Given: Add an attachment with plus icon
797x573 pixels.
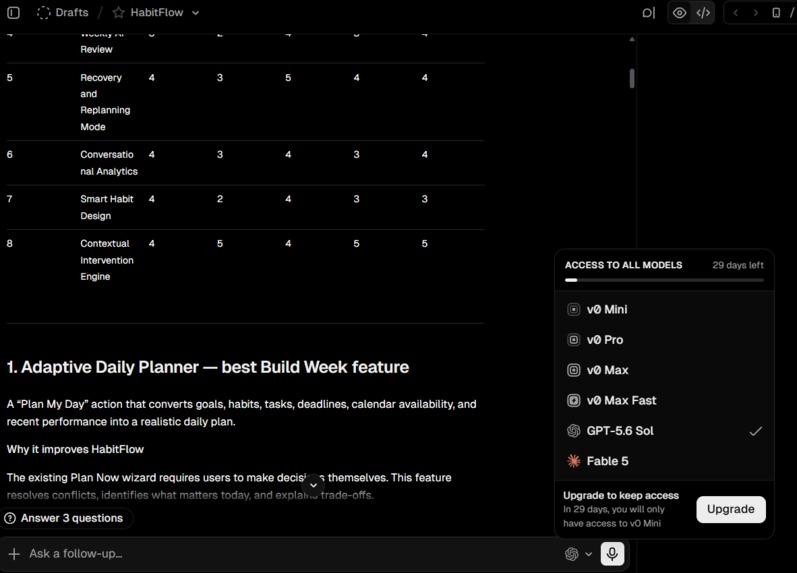Looking at the screenshot, I should [x=14, y=554].
